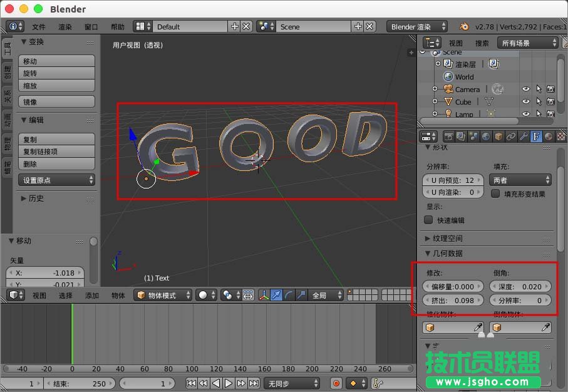
Task: Hide the Cube in the outliner
Action: [x=525, y=101]
